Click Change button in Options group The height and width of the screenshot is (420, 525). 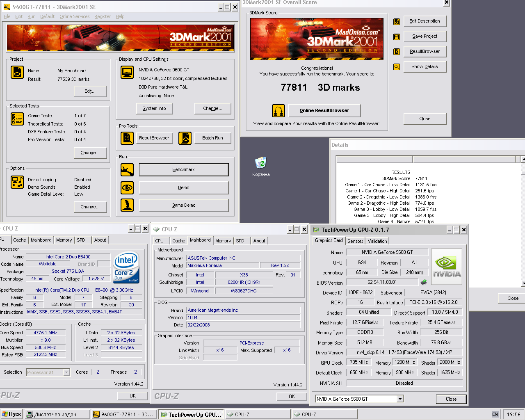(x=90, y=207)
